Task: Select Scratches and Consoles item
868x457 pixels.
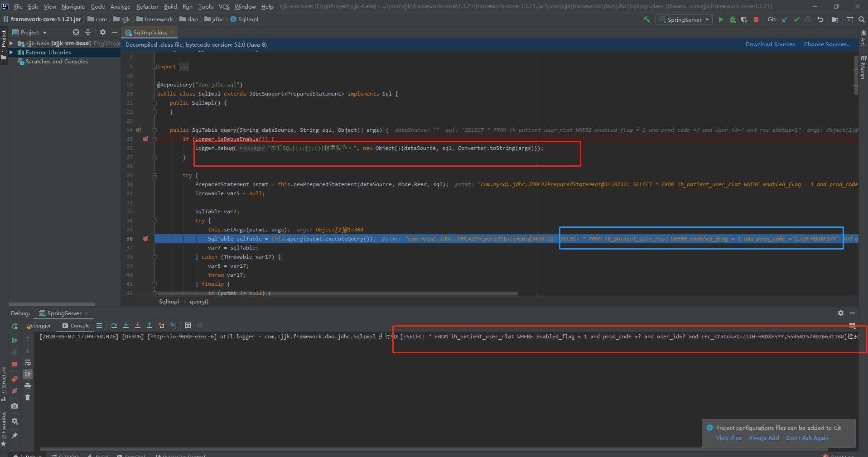Action: pos(57,62)
